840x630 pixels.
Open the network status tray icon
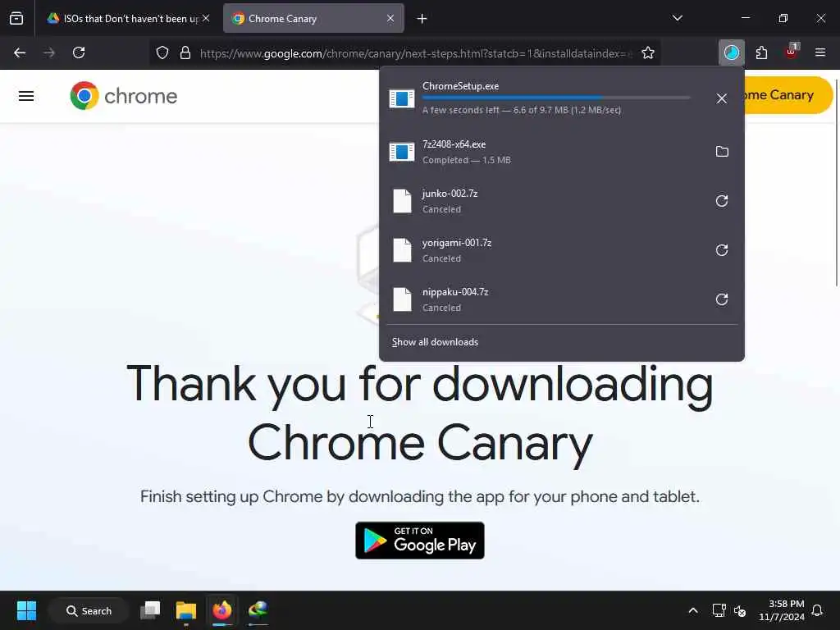click(719, 610)
